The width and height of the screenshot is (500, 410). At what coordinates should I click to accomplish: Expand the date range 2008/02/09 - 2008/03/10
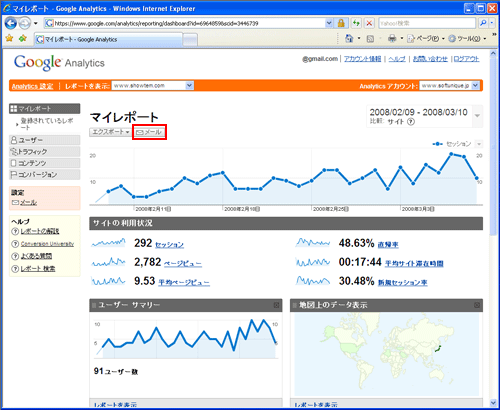(x=477, y=116)
